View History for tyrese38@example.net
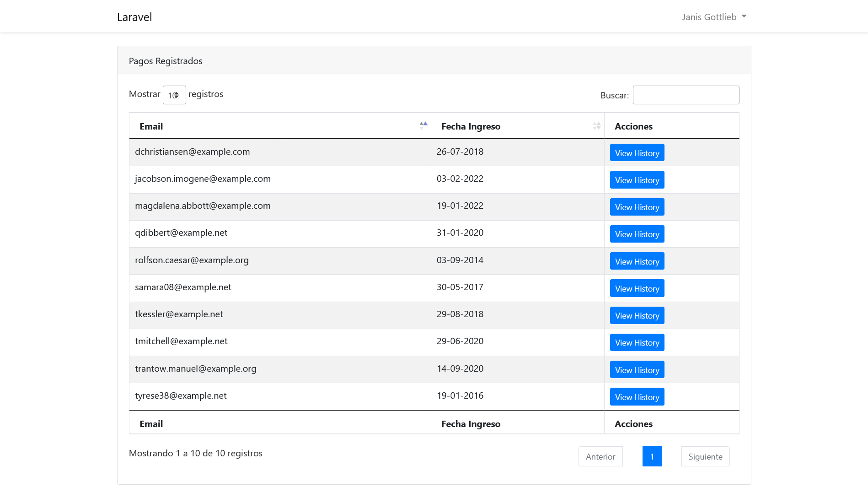 (637, 396)
